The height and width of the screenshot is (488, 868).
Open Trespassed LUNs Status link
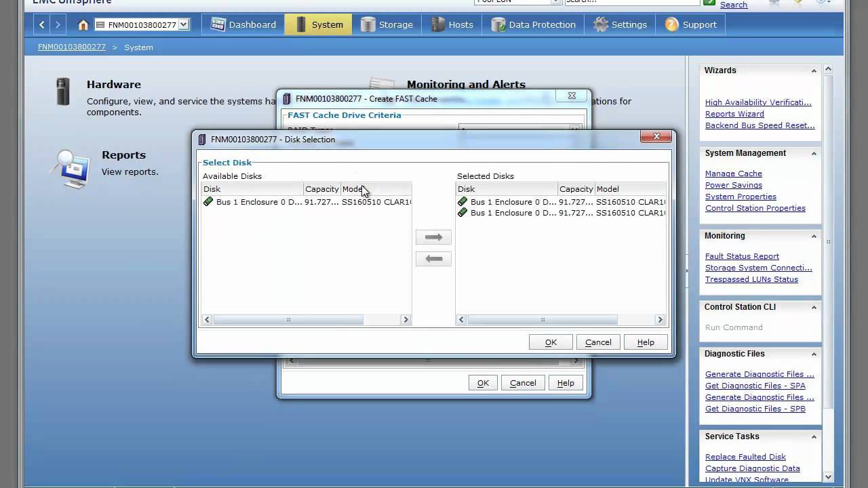click(x=751, y=279)
